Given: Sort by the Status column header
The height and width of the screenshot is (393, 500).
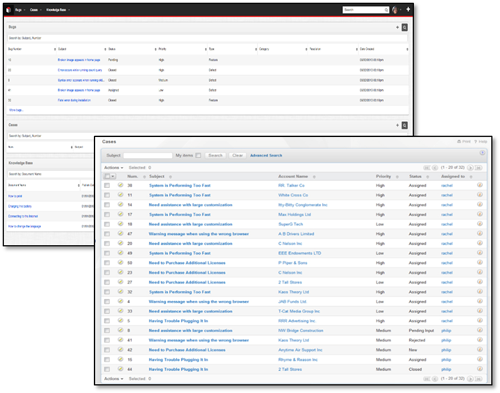Looking at the screenshot, I should click(x=415, y=176).
